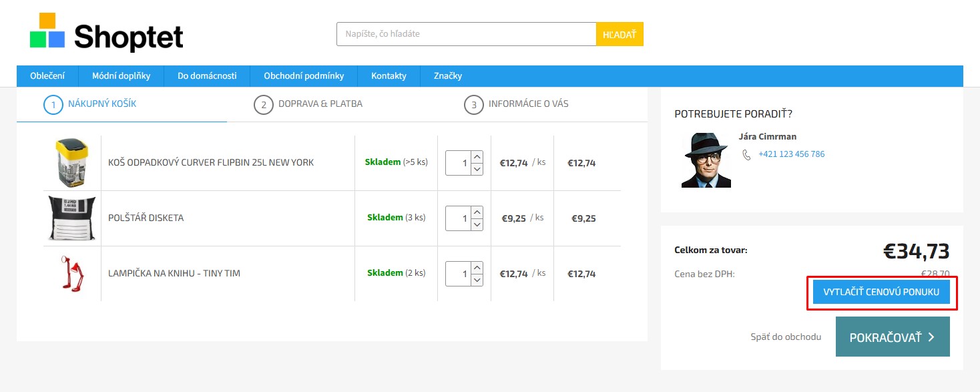The width and height of the screenshot is (980, 392).
Task: Increase quantity of Polštář Disketa
Action: click(x=477, y=212)
